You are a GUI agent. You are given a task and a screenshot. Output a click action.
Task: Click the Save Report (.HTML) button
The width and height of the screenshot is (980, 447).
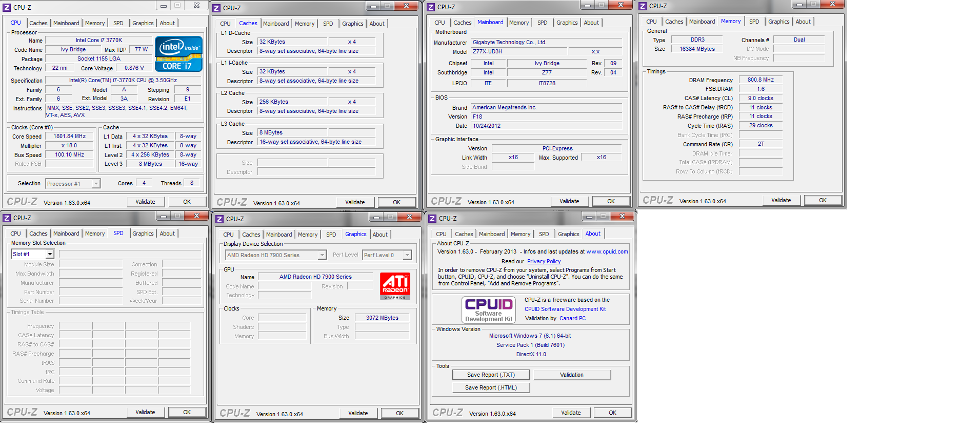[491, 387]
